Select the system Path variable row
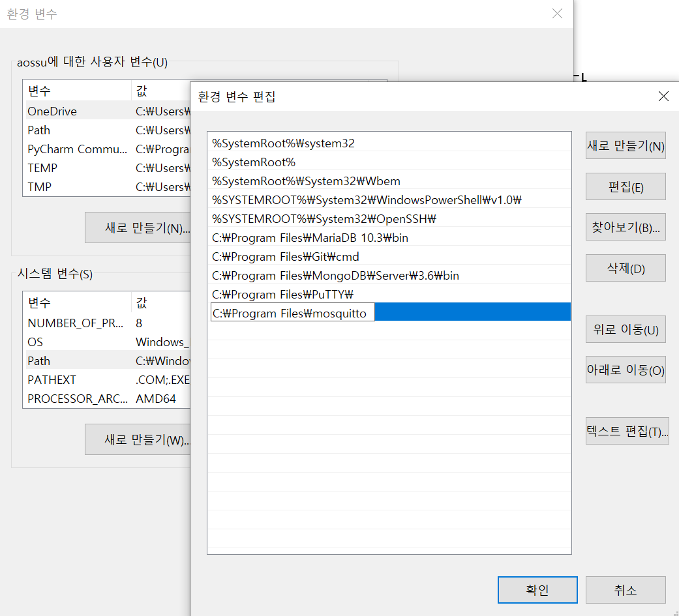Image resolution: width=679 pixels, height=616 pixels. (x=108, y=361)
